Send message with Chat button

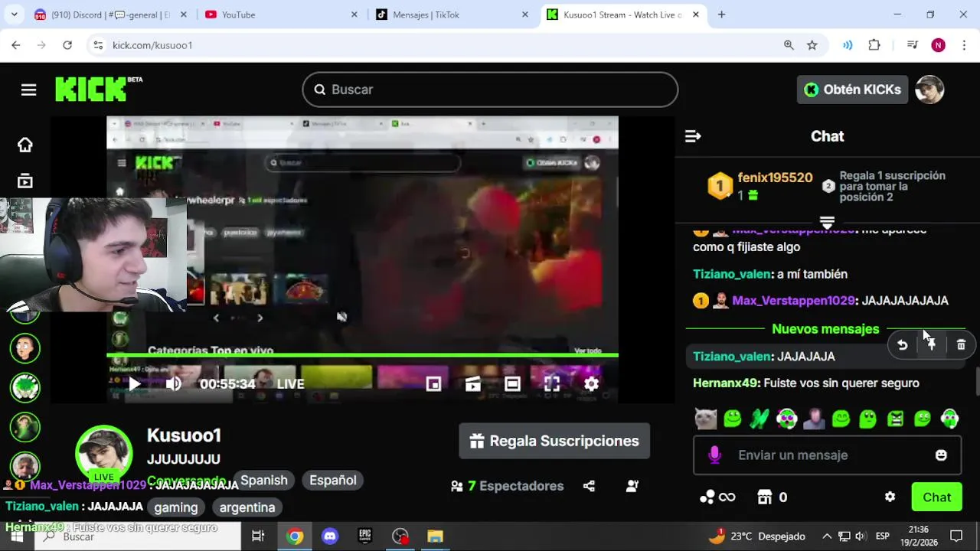click(x=936, y=497)
